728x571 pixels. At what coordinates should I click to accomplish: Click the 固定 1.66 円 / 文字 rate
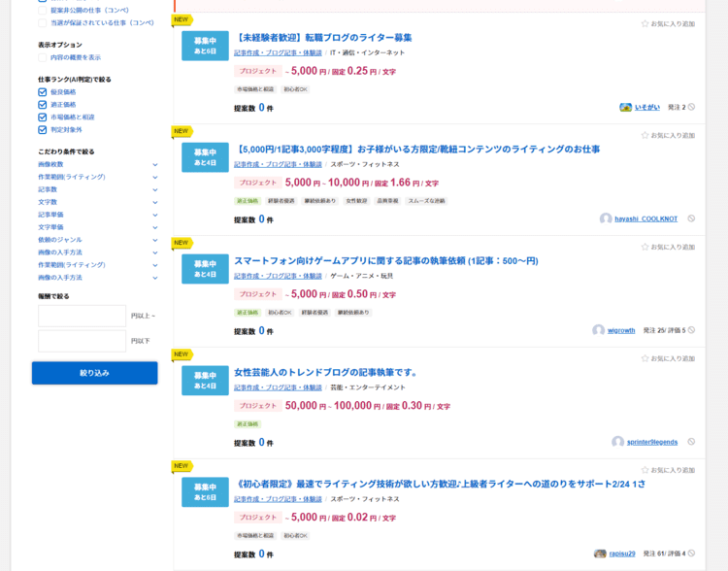pos(407,183)
